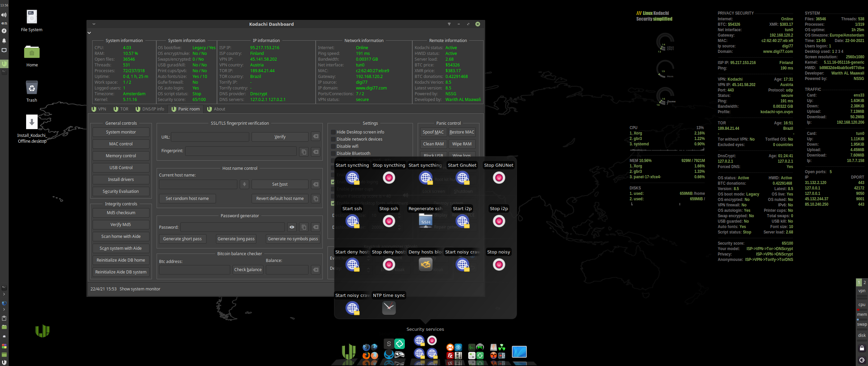Click the lock screen icon bottom right

click(x=862, y=348)
